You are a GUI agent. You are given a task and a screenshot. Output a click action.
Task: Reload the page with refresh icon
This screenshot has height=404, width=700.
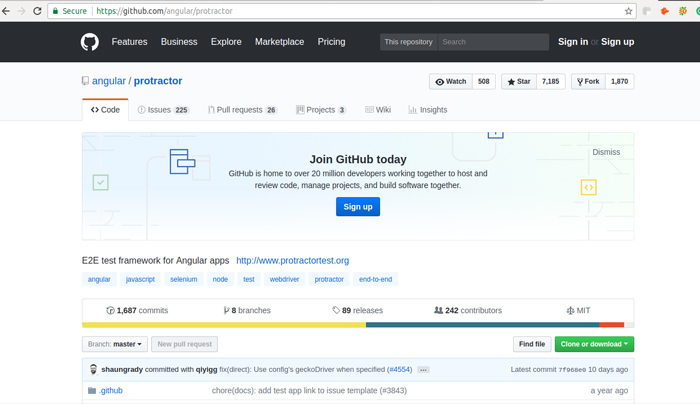[37, 11]
